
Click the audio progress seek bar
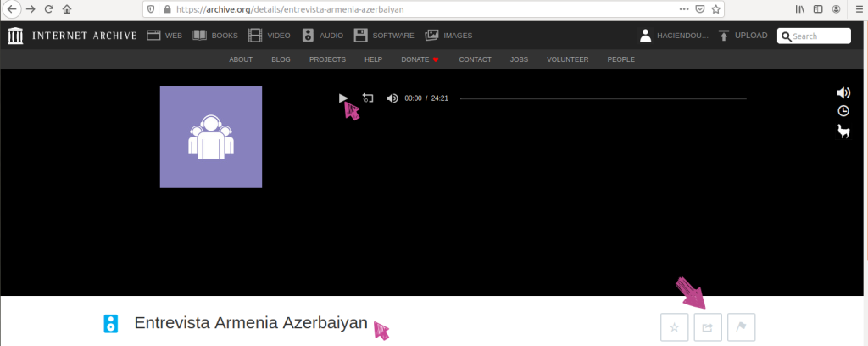pos(603,98)
